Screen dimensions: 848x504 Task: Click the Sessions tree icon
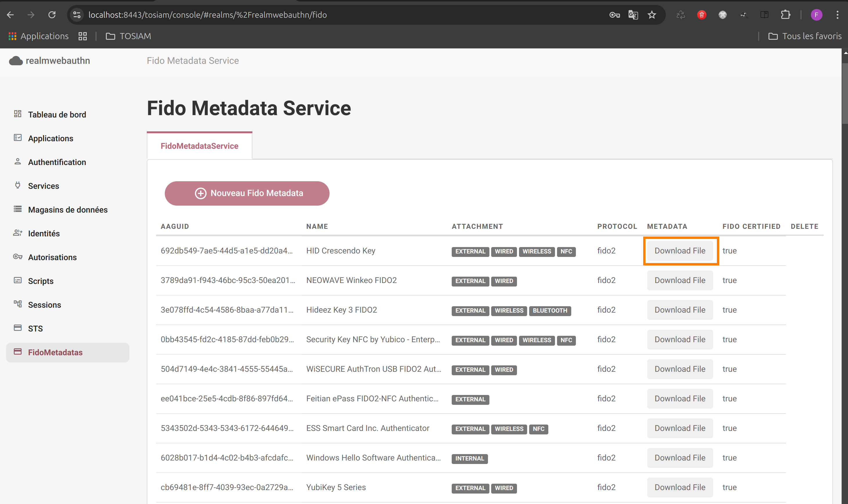click(x=18, y=304)
